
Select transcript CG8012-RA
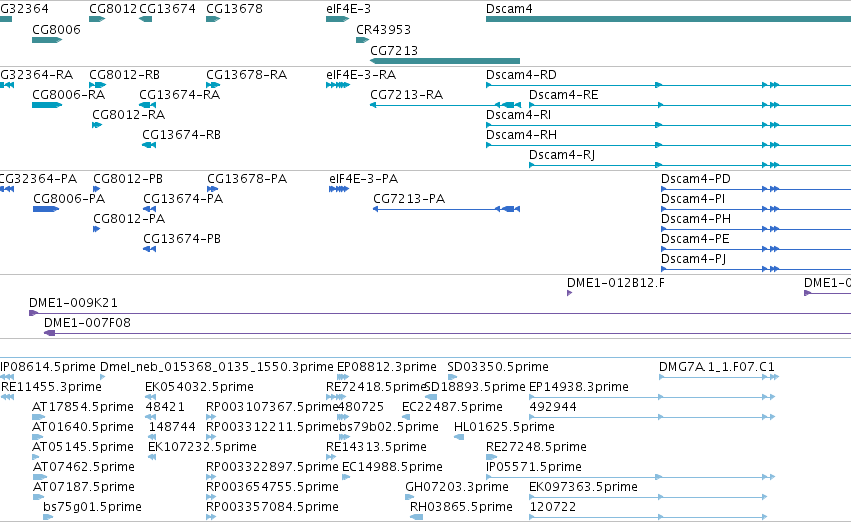[97, 125]
